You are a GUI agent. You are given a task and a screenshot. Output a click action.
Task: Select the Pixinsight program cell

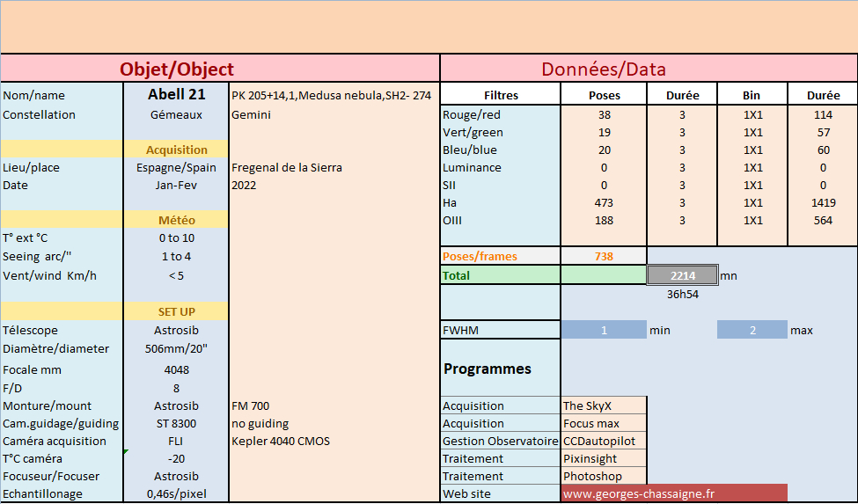coord(604,458)
